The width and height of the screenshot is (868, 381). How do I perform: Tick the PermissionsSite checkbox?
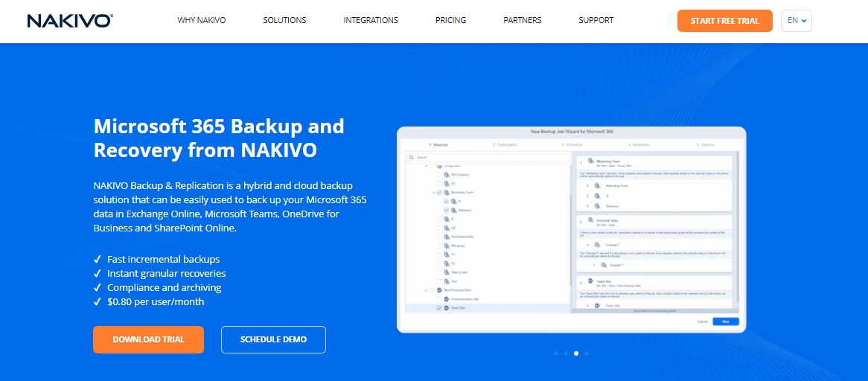pyautogui.click(x=439, y=237)
